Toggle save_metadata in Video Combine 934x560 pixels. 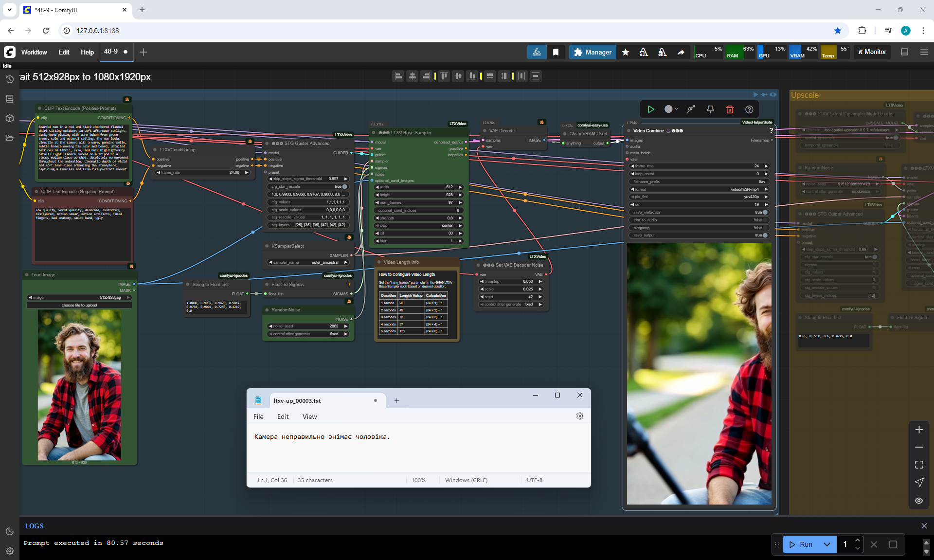click(765, 212)
